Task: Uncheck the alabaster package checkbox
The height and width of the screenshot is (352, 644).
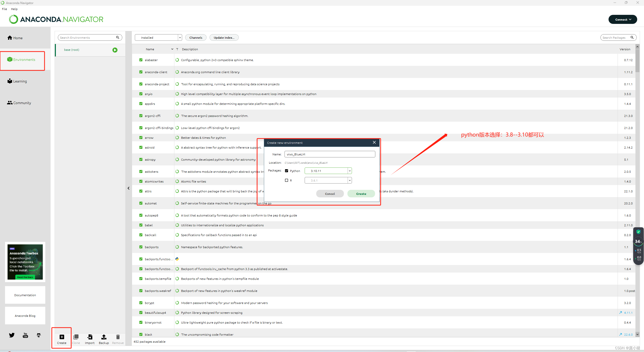Action: point(141,60)
